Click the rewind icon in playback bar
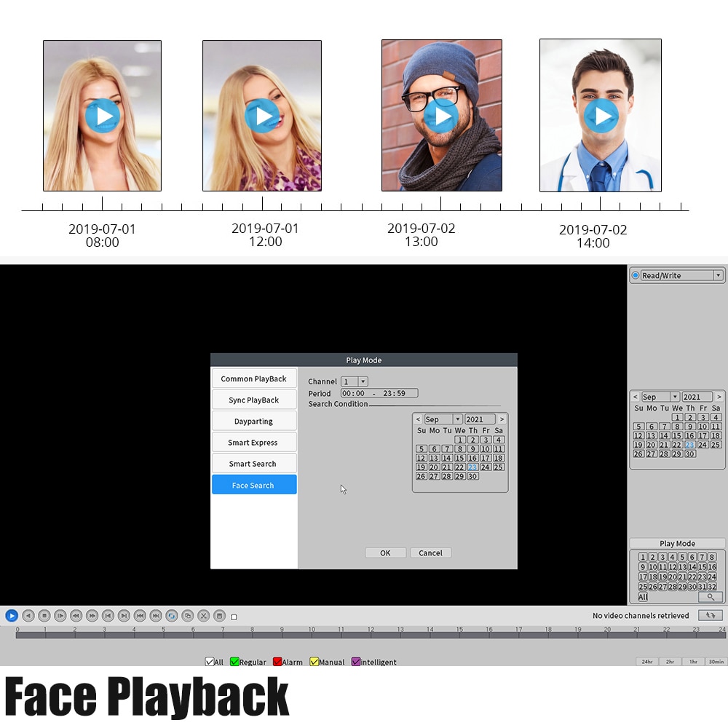728x728 pixels. tap(76, 616)
